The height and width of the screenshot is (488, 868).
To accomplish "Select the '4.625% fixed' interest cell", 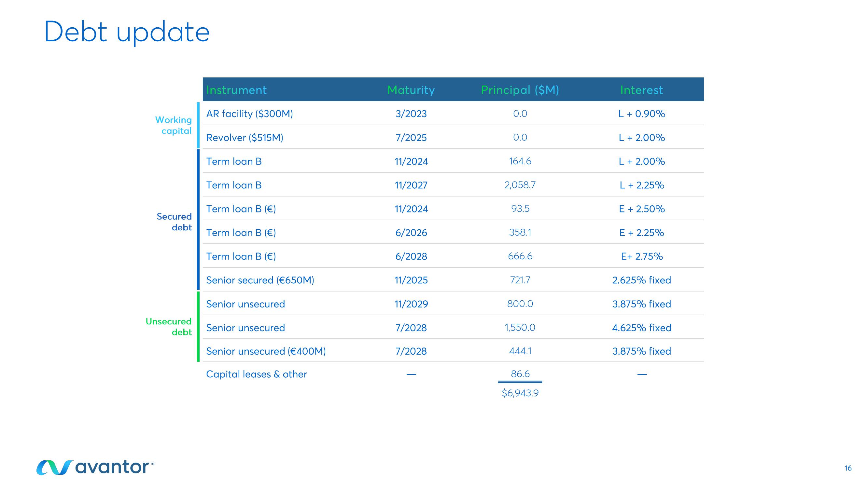I will tap(642, 328).
